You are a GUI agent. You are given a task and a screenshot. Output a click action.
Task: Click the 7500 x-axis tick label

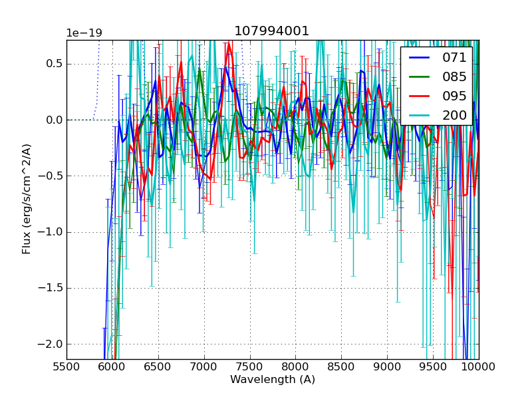(x=250, y=366)
